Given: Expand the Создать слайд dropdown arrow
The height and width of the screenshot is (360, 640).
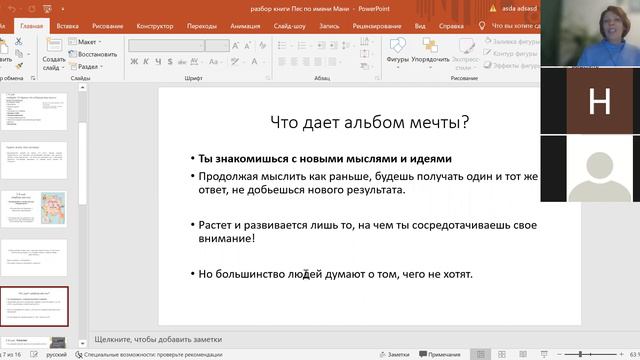Looking at the screenshot, I should [x=63, y=68].
